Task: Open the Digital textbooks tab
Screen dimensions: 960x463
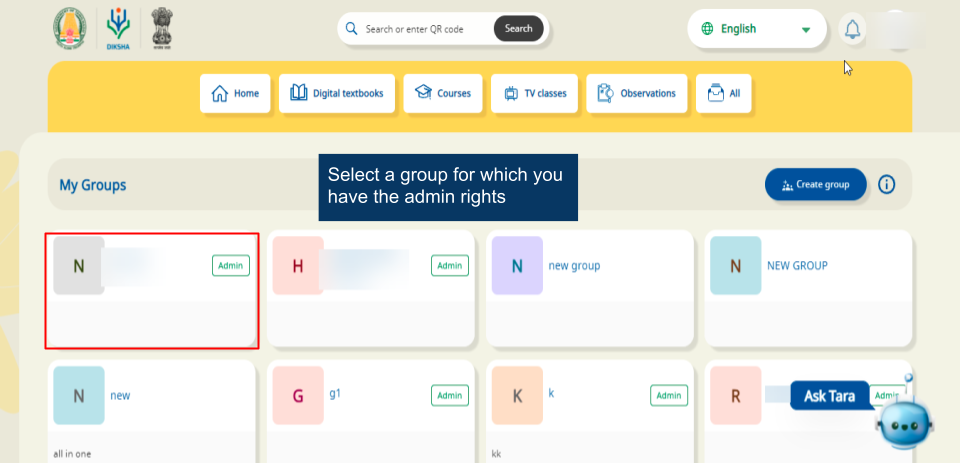Action: (337, 93)
